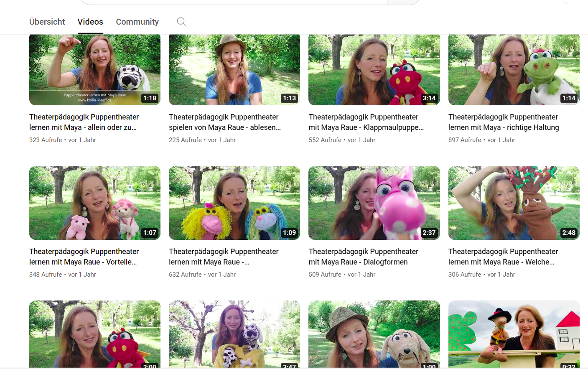This screenshot has height=369, width=588.
Task: Switch to the Übersicht tab
Action: (x=46, y=22)
